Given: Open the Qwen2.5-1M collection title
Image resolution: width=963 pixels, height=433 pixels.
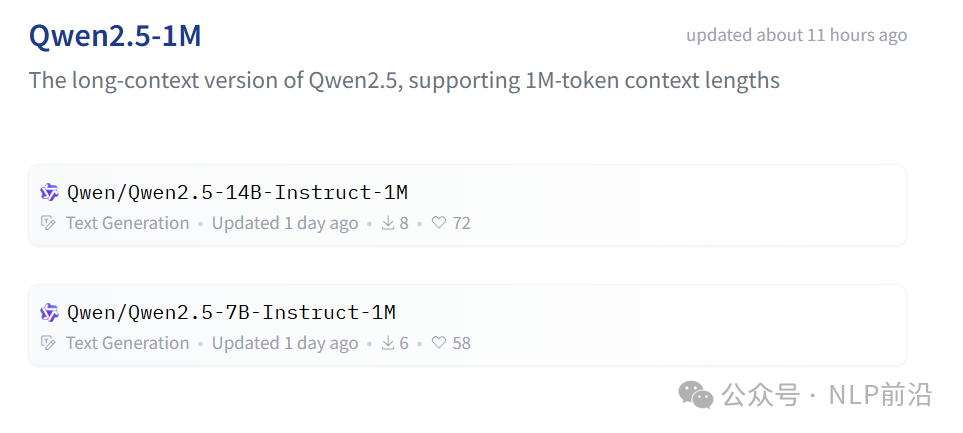Looking at the screenshot, I should coord(115,36).
